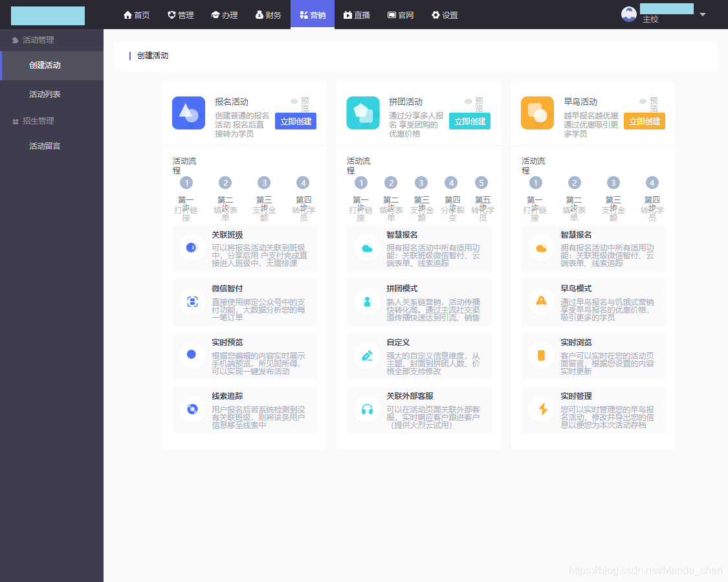Click the 早鸟活动 card title
728x582 pixels.
pyautogui.click(x=580, y=102)
